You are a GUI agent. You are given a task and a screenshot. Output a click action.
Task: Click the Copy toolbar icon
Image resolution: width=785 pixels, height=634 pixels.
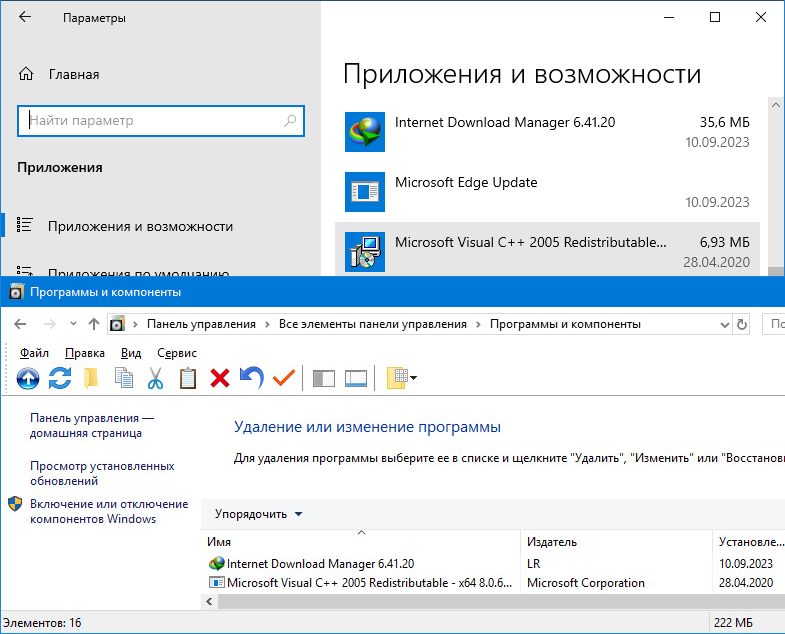(x=124, y=378)
